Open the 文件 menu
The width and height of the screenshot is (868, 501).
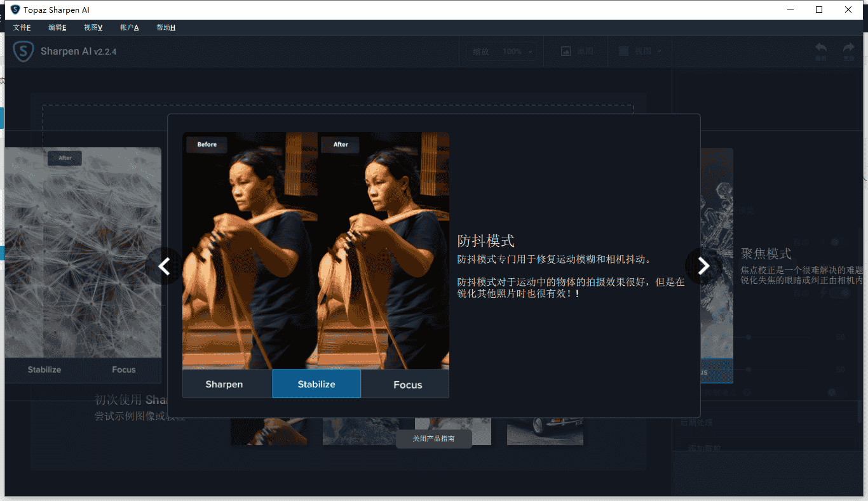[x=22, y=27]
